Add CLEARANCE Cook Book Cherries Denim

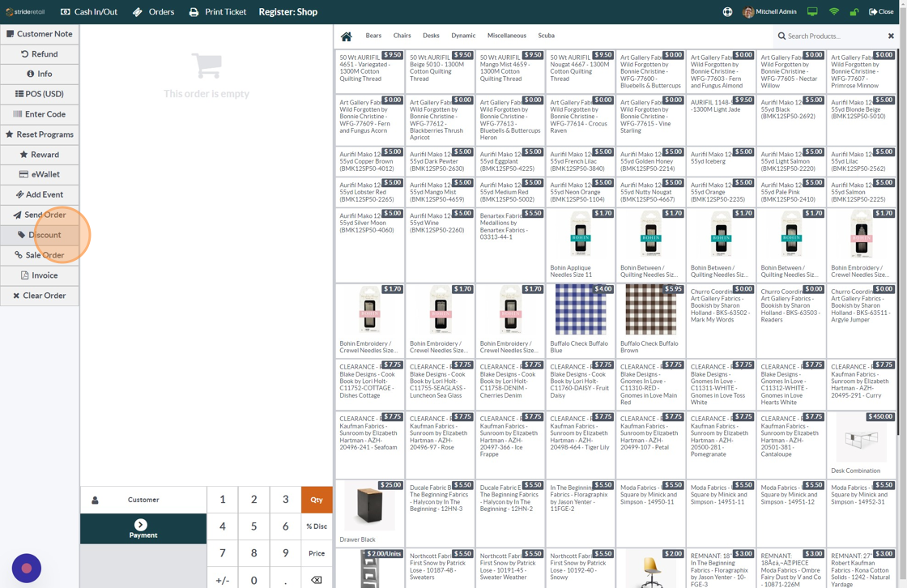[x=510, y=385]
